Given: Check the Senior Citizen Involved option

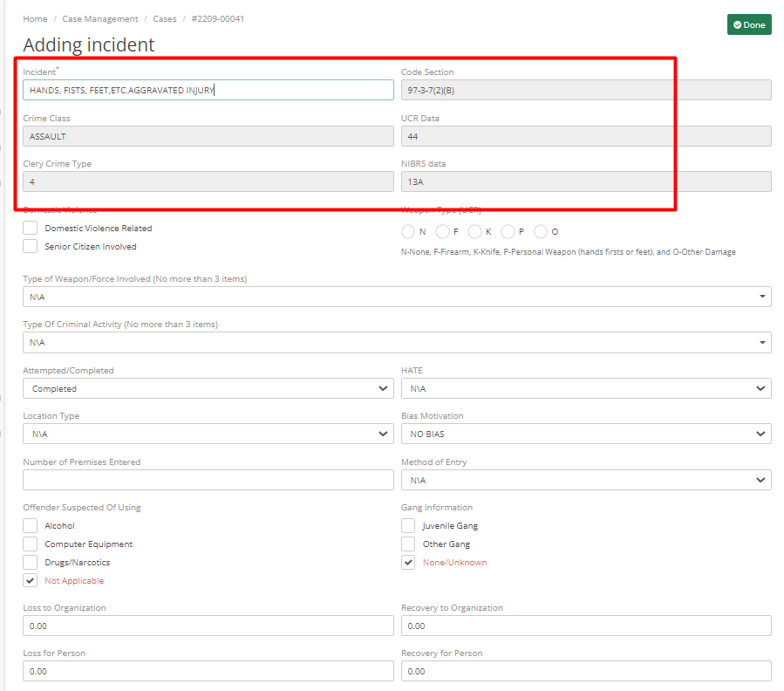Looking at the screenshot, I should click(30, 246).
